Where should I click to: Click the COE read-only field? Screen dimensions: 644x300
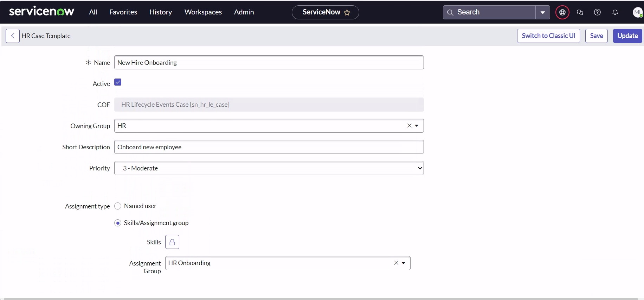(x=269, y=105)
